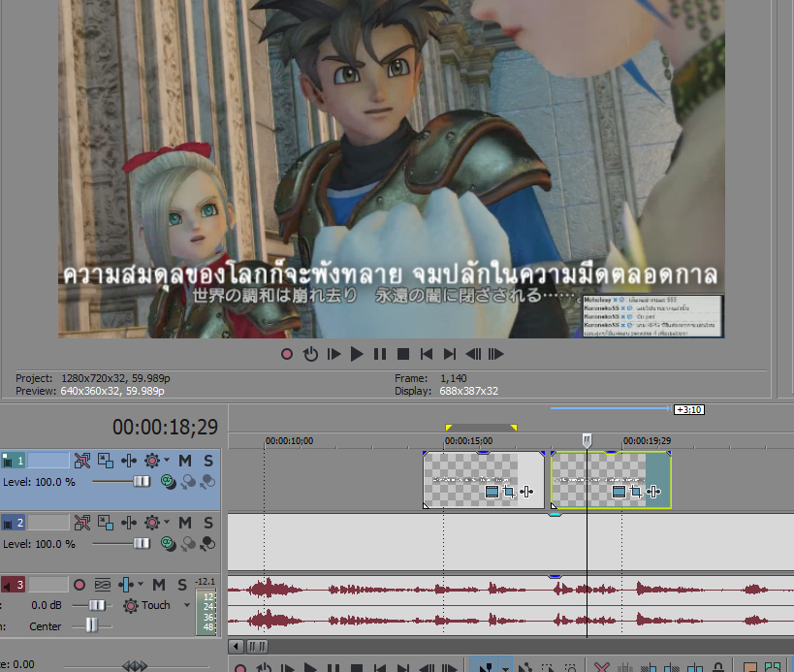Open Track FX for audio track 3
Screen dimensions: 794x672
(126, 585)
